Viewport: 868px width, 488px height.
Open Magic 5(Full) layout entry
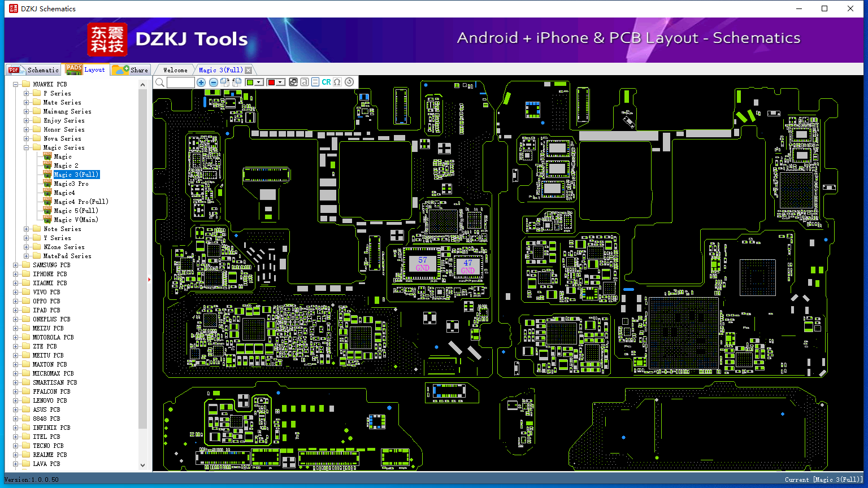point(76,211)
